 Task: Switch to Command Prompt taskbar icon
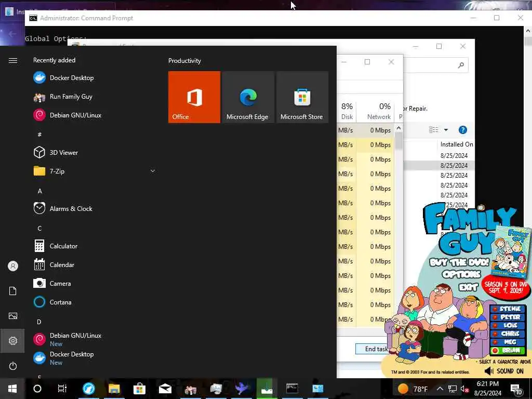click(292, 389)
